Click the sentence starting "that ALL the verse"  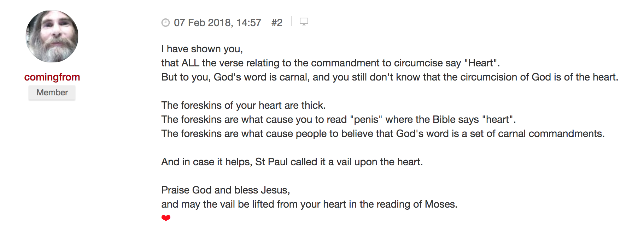(330, 63)
